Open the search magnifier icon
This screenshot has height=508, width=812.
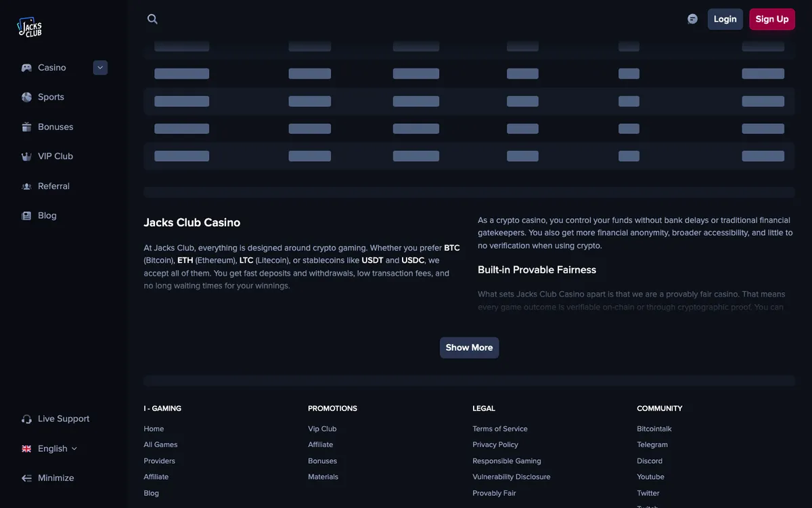152,19
